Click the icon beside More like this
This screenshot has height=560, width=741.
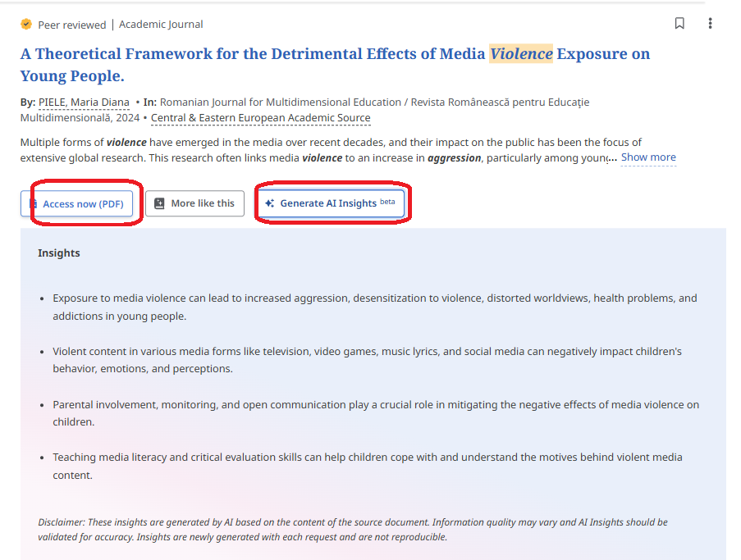pos(159,203)
